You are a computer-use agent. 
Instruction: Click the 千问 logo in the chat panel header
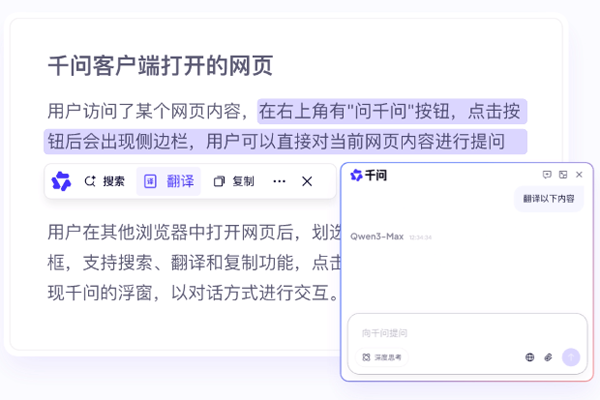(368, 175)
